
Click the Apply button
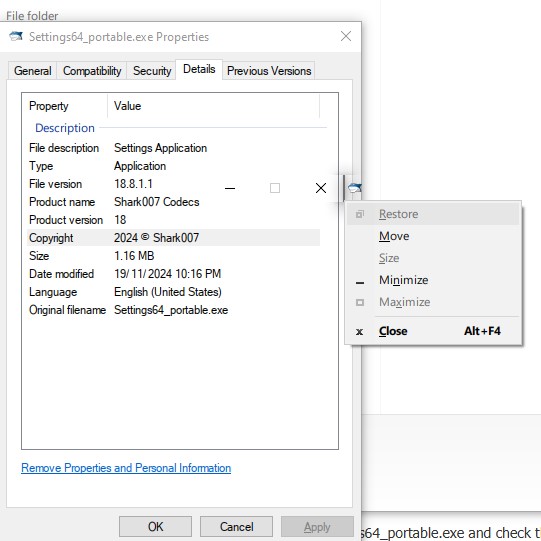coord(317,527)
